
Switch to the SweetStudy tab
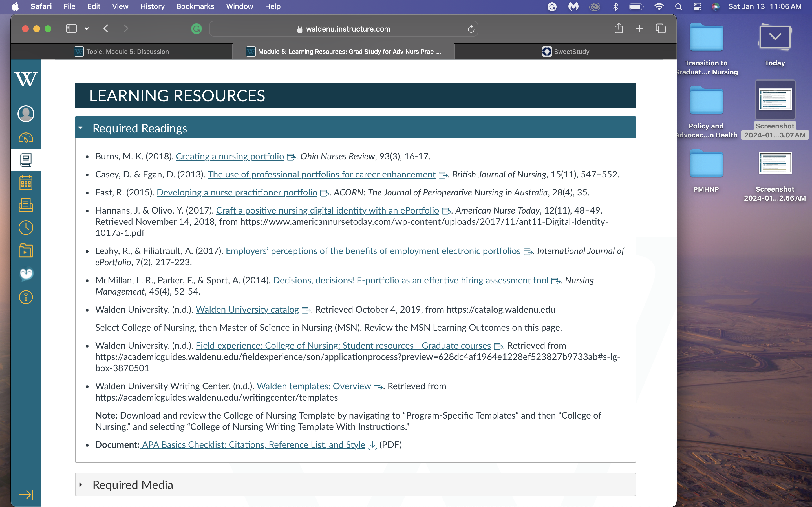[566, 52]
